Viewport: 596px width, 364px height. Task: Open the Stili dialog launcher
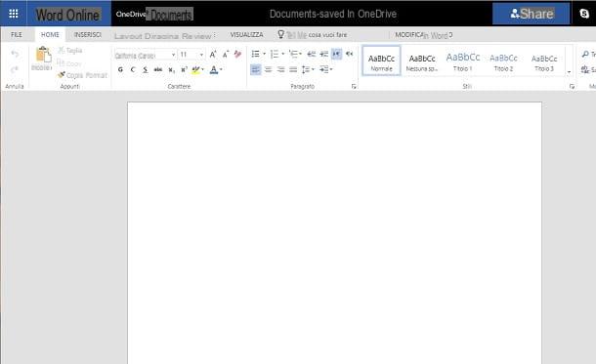pos(572,87)
